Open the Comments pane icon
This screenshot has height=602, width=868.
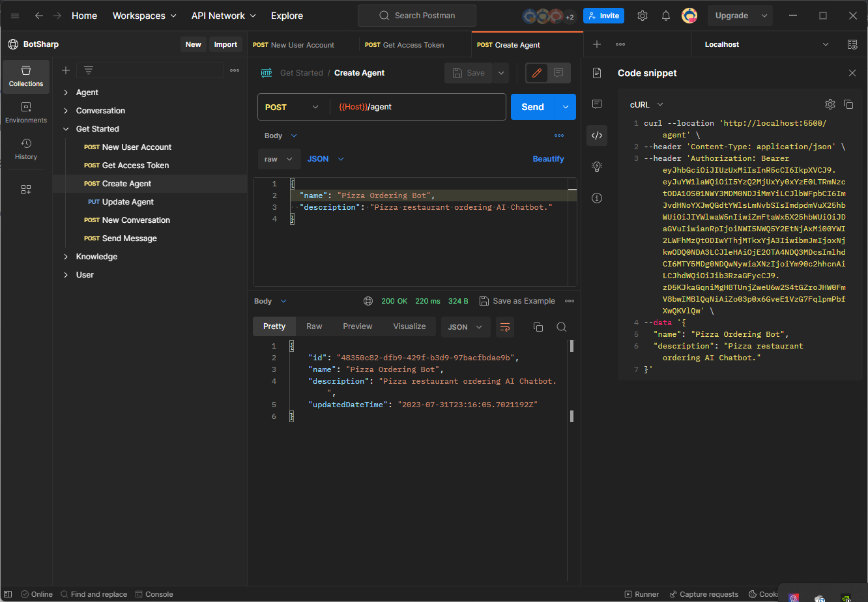597,104
